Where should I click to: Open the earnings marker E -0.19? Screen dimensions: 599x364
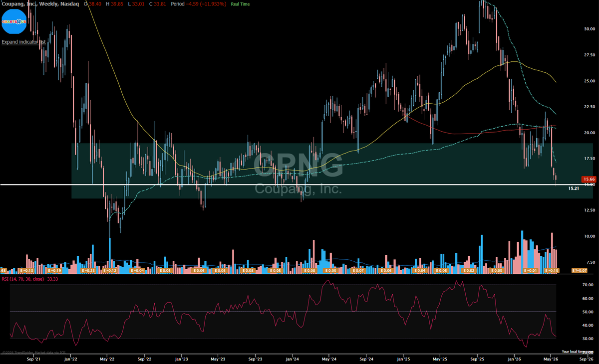54,270
